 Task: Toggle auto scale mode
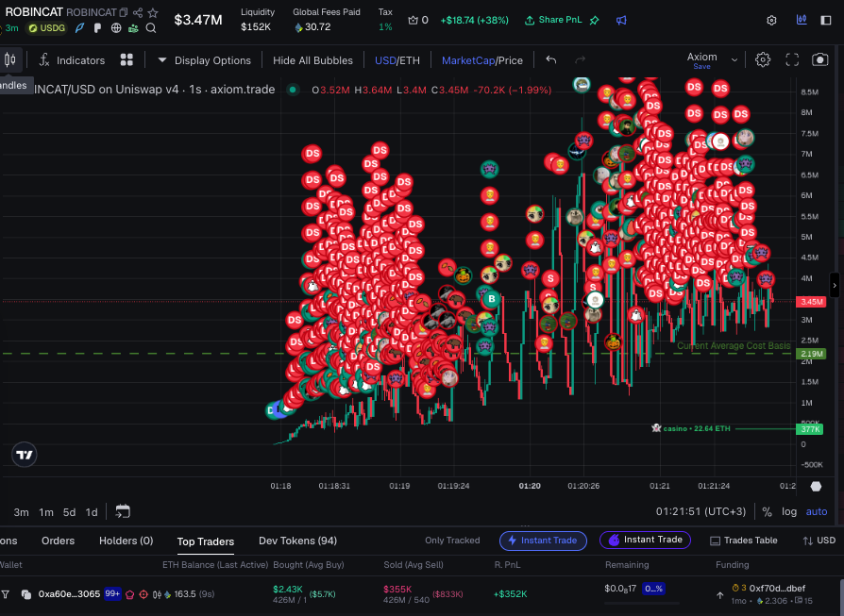tap(816, 511)
